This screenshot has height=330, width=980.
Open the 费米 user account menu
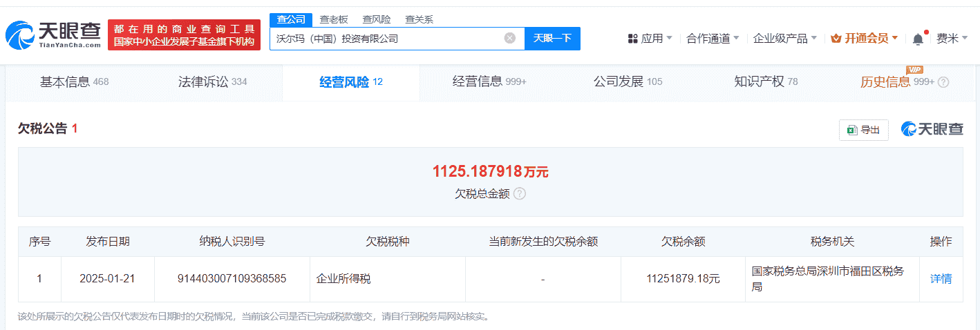pyautogui.click(x=952, y=39)
